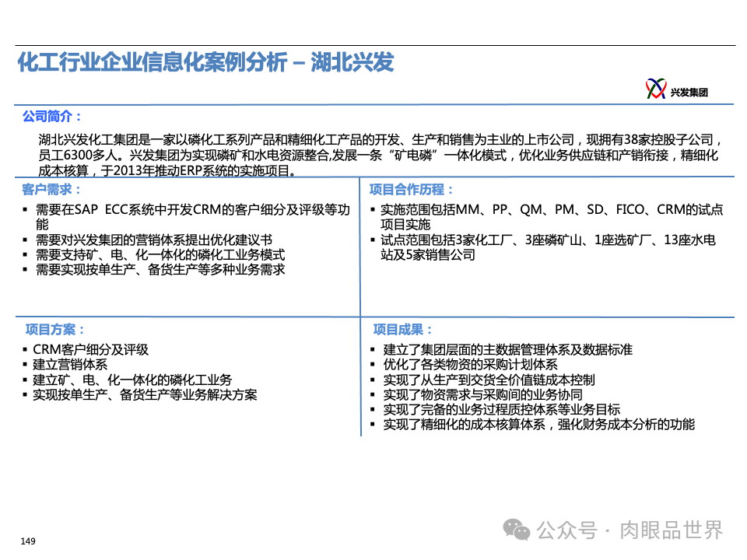Click the text 站及5家销售公司
The height and width of the screenshot is (560, 747).
[428, 255]
